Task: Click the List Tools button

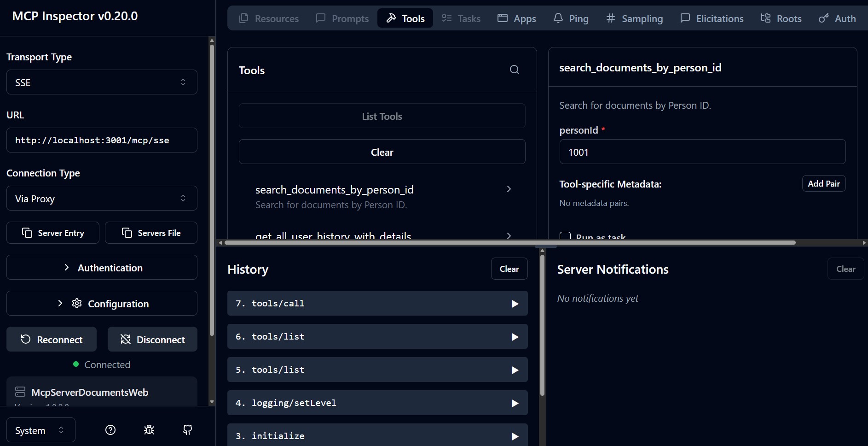Action: coord(382,116)
